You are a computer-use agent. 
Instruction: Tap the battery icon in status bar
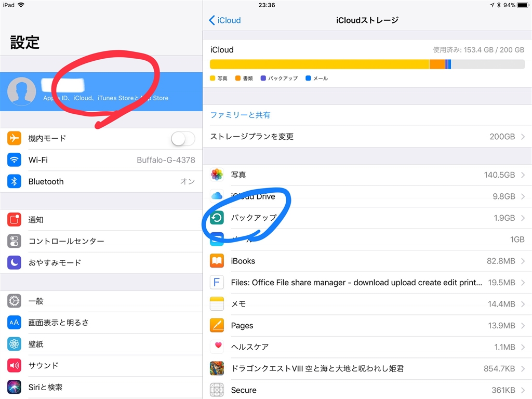click(x=523, y=5)
